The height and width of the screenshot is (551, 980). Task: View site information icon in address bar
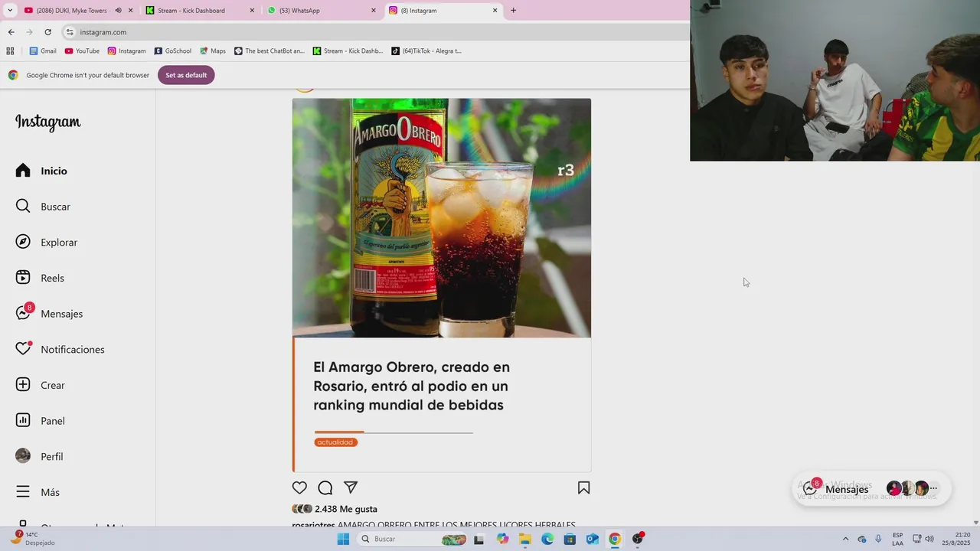(70, 32)
